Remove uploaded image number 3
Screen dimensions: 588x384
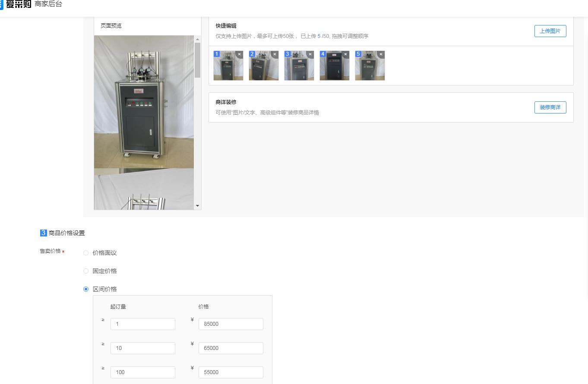[x=310, y=54]
